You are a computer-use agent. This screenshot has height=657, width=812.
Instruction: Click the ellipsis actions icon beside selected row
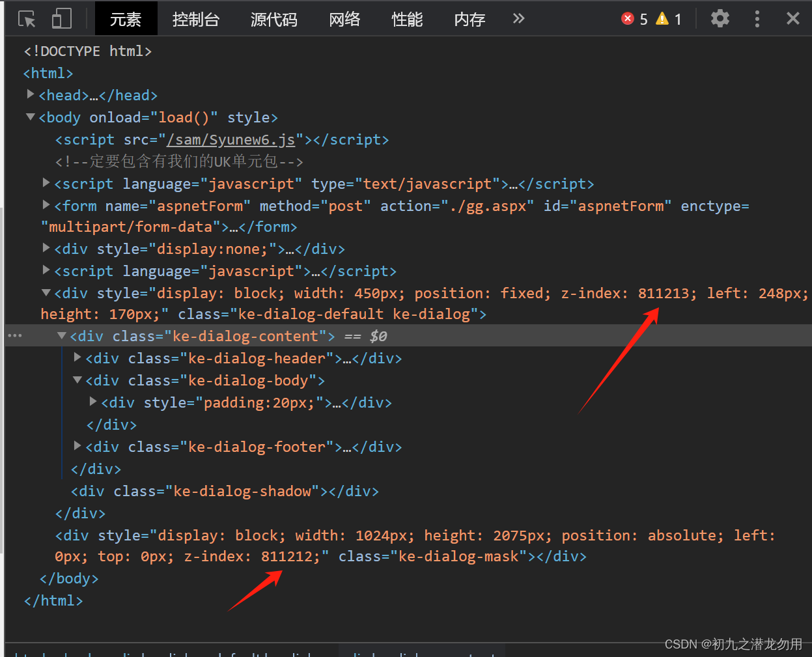15,336
